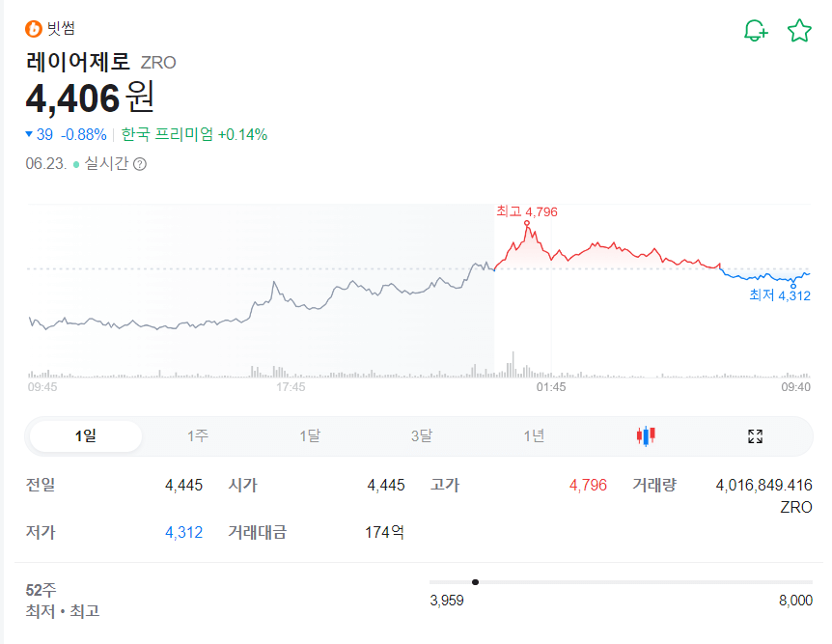Reselect the active 1일 tab
This screenshot has height=644, width=832.
[84, 436]
